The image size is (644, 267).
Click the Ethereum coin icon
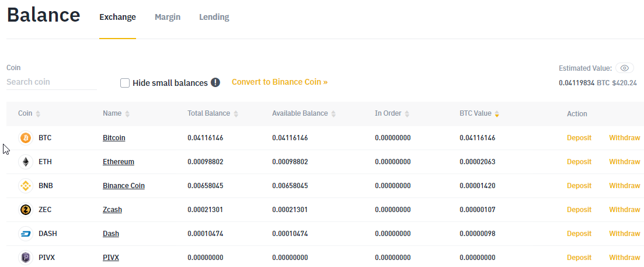tap(25, 162)
